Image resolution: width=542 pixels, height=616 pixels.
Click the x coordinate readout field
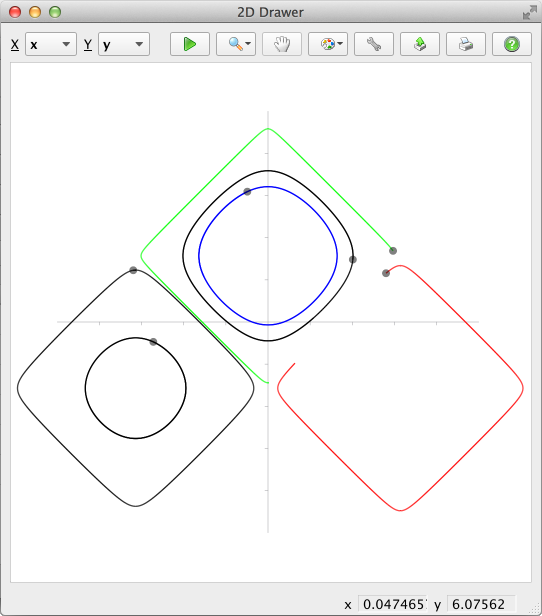[392, 604]
